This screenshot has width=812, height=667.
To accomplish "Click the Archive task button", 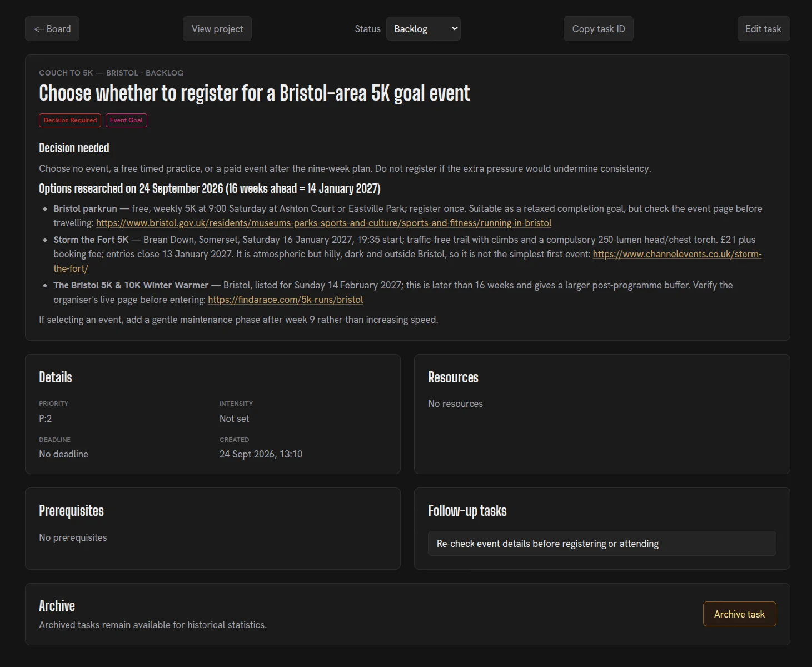I will [739, 614].
